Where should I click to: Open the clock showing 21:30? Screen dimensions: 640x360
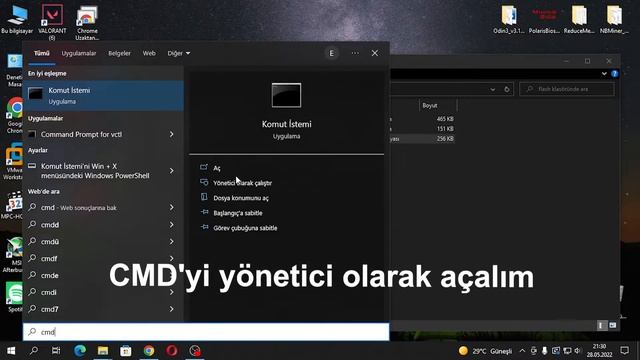click(599, 351)
